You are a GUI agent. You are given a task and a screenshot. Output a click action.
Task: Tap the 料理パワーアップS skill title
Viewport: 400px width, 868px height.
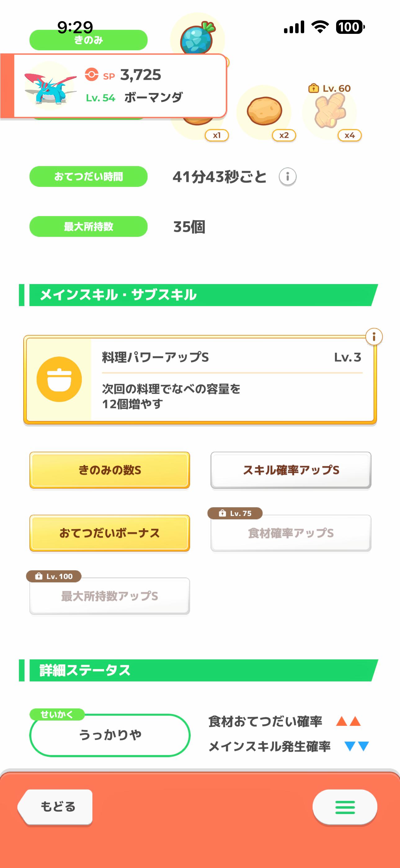(x=156, y=357)
